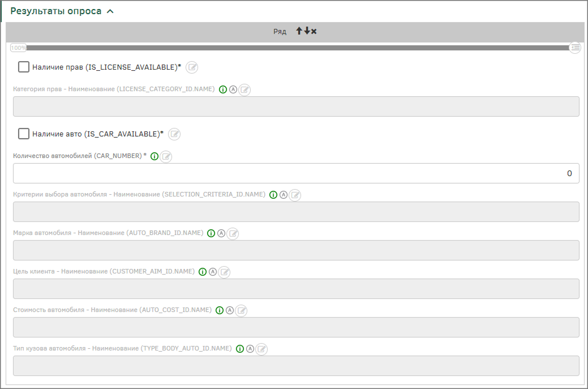Viewport: 588px width, 389px height.
Task: Click move row up arrow icon
Action: click(299, 31)
